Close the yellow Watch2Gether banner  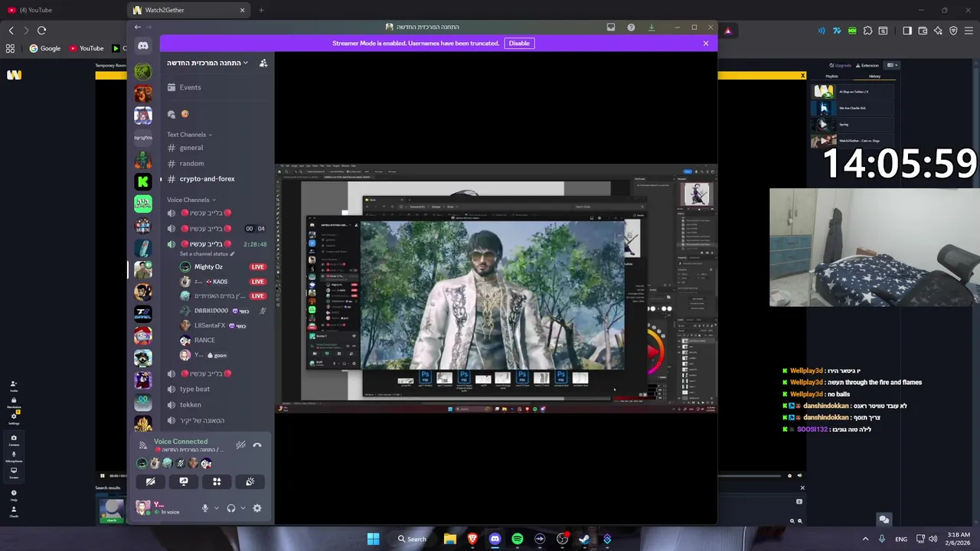tap(802, 76)
